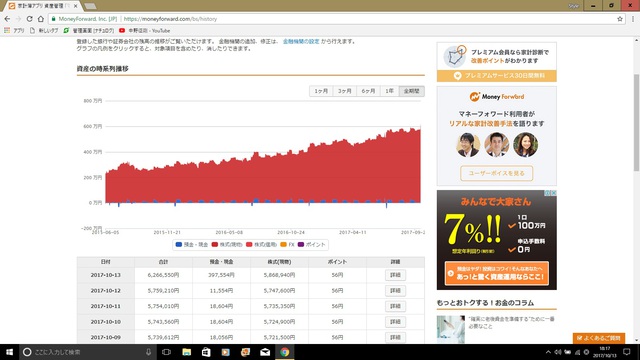Click the 5,735,350円 stock cell

point(279,306)
